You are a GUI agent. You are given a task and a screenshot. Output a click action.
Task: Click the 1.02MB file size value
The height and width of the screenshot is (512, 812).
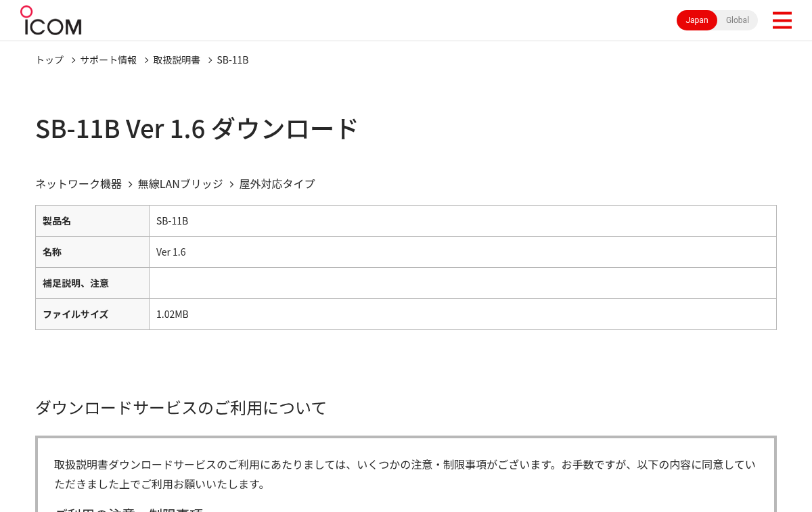(x=173, y=315)
